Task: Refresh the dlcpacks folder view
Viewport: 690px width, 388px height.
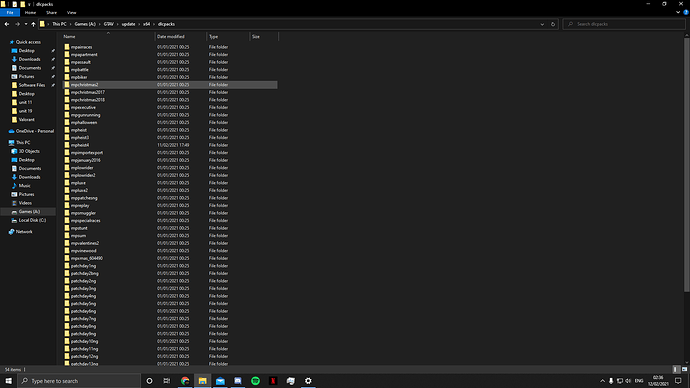Action: [553, 24]
